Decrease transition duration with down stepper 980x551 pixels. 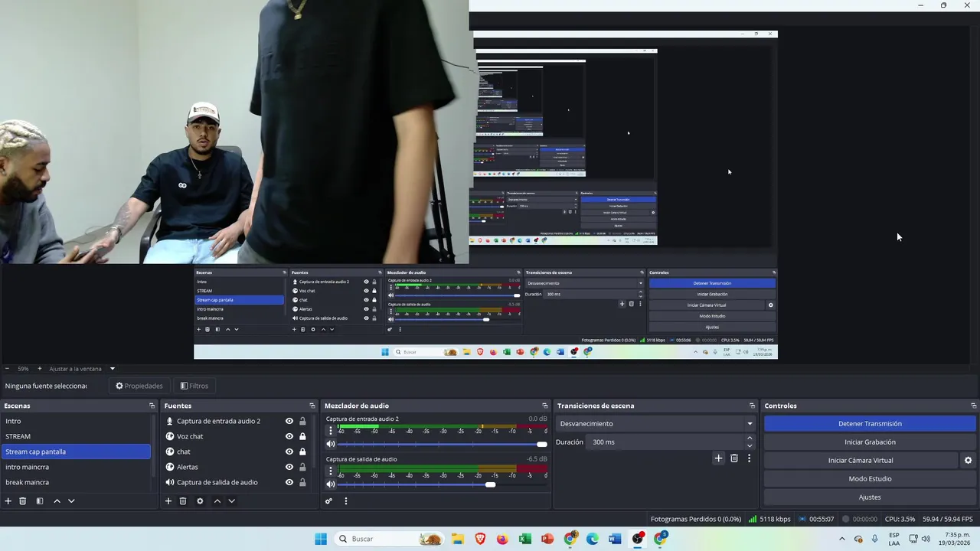tap(750, 446)
